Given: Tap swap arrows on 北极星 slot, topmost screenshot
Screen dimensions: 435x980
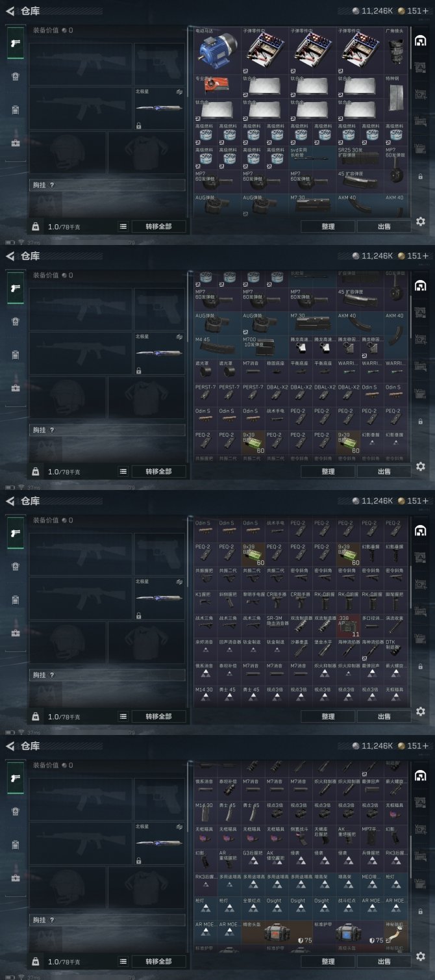Looking at the screenshot, I should pos(179,92).
